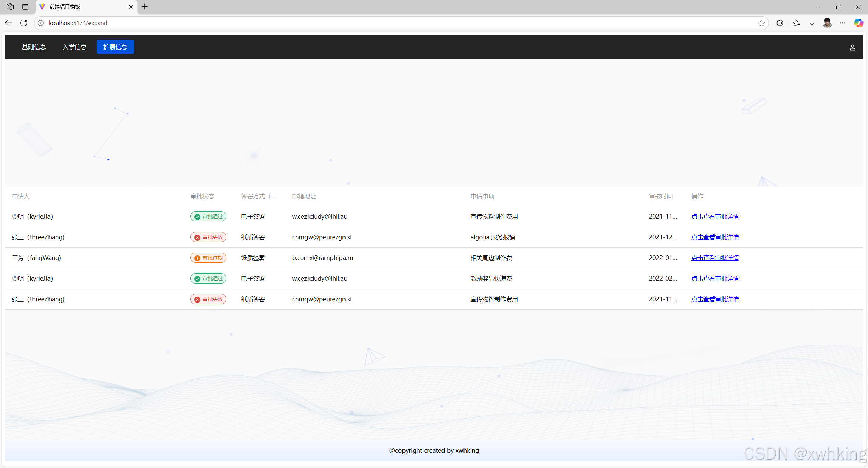The height and width of the screenshot is (468, 868).
Task: Click the browser profile avatar
Action: 827,23
